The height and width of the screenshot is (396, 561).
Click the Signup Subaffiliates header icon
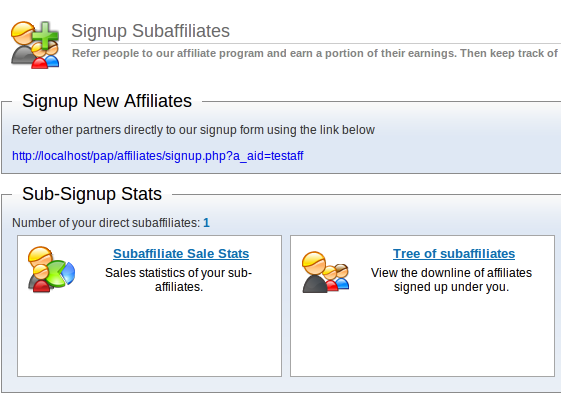coord(35,45)
